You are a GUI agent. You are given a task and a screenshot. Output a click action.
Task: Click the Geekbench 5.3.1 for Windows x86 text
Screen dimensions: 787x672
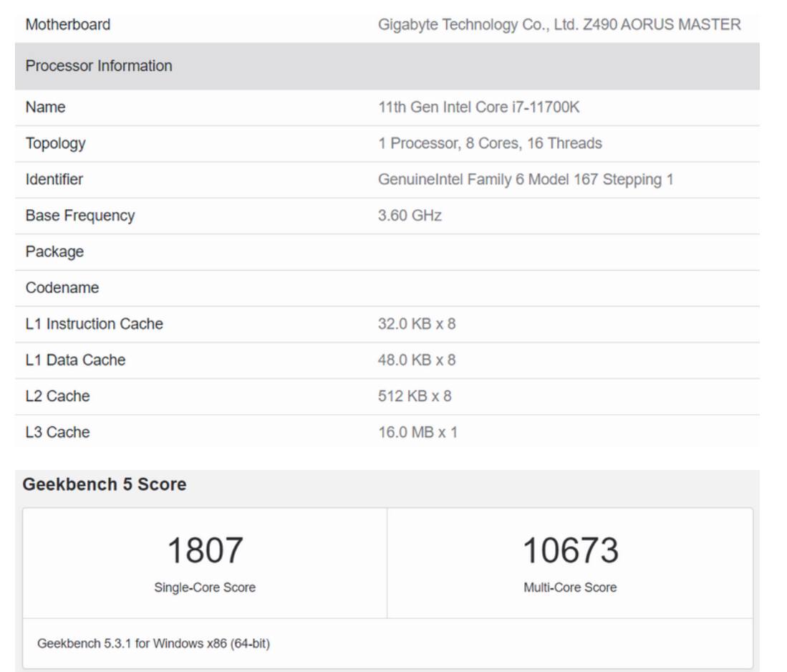point(153,643)
